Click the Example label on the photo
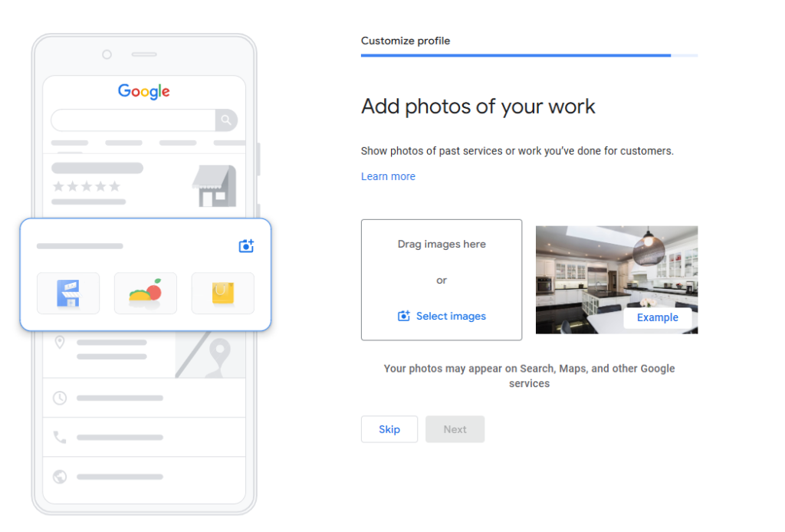The height and width of the screenshot is (532, 785). coord(657,317)
